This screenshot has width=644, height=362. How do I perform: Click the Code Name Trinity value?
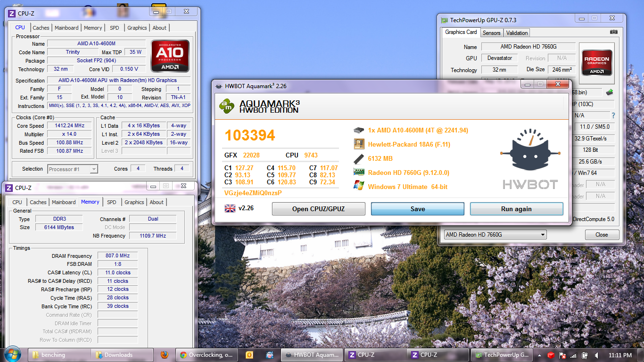coord(73,52)
